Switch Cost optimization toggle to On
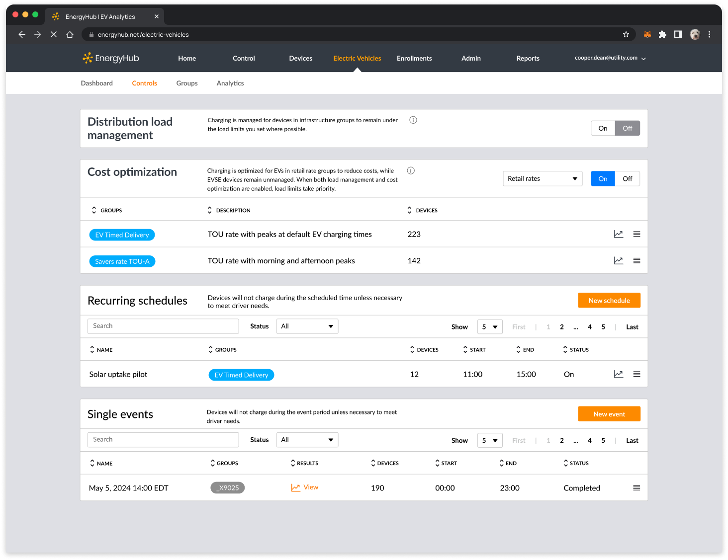The width and height of the screenshot is (728, 560). coord(603,179)
